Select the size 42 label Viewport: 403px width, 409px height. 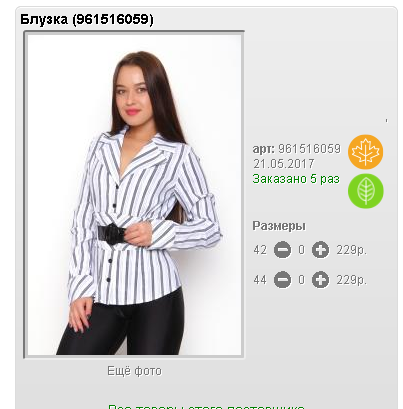[x=260, y=250]
